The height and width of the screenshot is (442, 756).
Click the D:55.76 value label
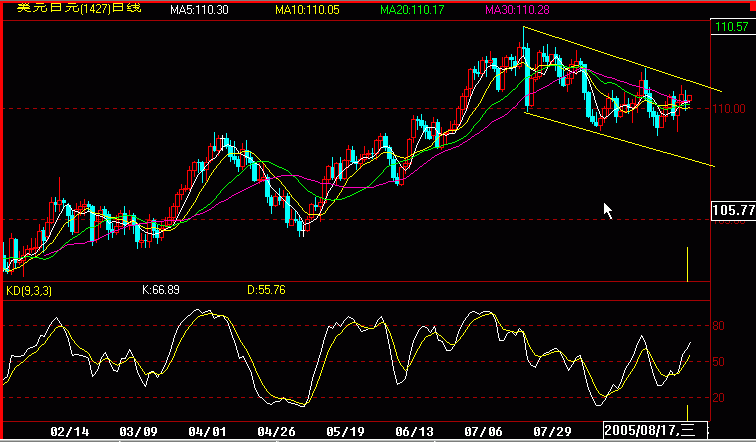tap(266, 290)
